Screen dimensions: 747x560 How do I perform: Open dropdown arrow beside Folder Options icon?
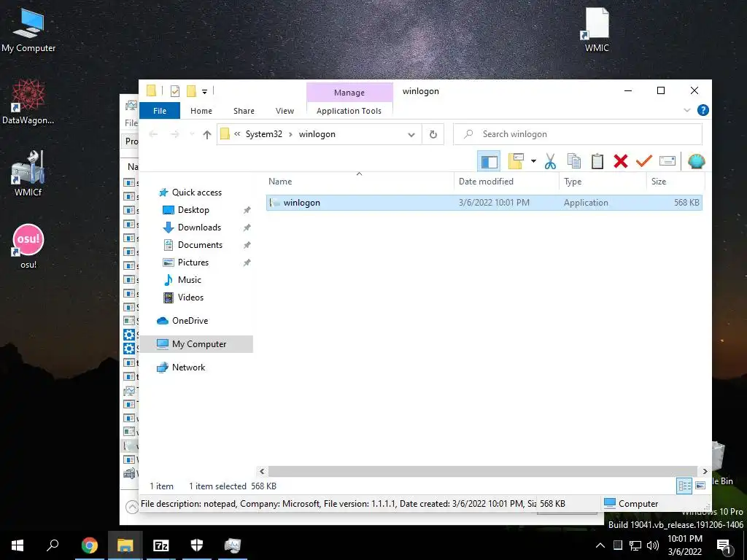tap(533, 161)
